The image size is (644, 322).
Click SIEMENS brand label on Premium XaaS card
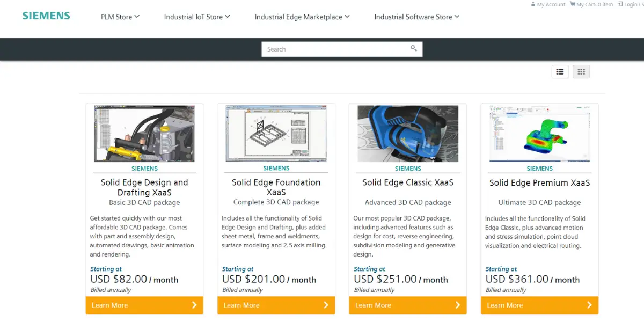[x=540, y=168]
